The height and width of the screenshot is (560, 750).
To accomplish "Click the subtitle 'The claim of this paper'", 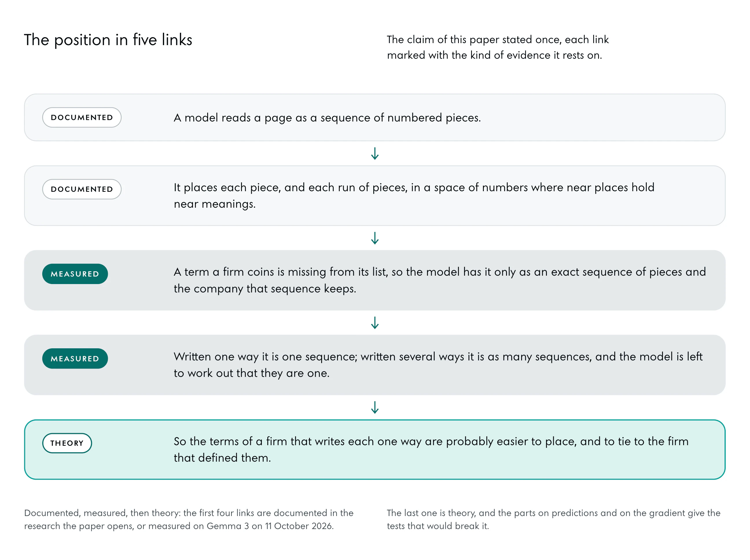I will [x=498, y=47].
